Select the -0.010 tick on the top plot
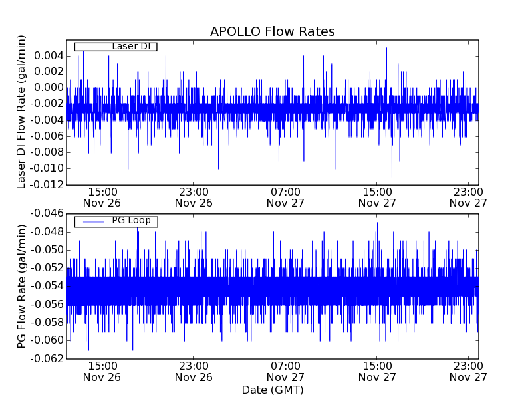532x399 pixels. 47,168
